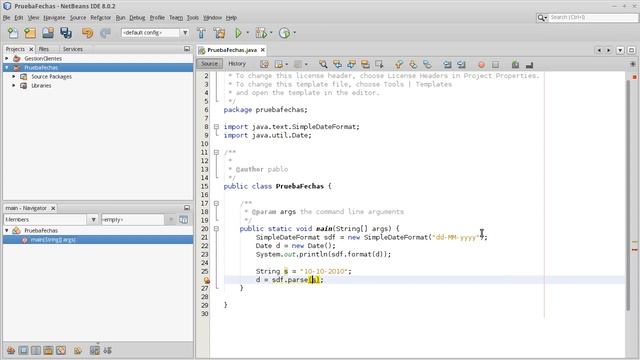Click Sort by Source in Navigator toolbar
This screenshot has width=640, height=360.
click(108, 350)
